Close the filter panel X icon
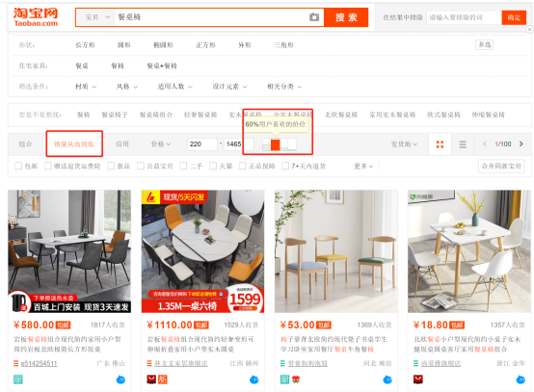Screen dimensions: 534x392 [x=529, y=30]
